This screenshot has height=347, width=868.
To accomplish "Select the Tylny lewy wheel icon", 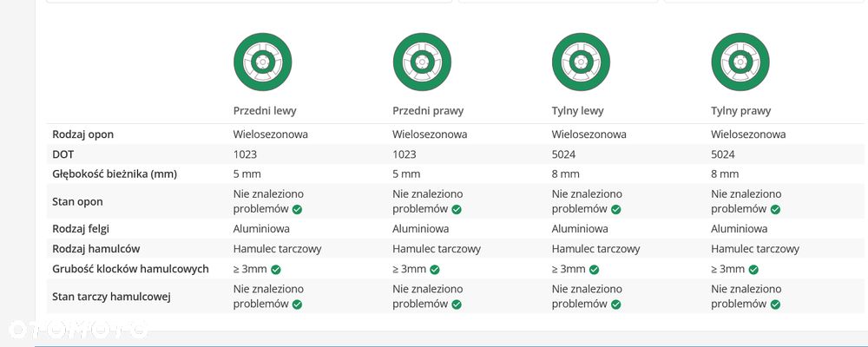I will [x=581, y=62].
